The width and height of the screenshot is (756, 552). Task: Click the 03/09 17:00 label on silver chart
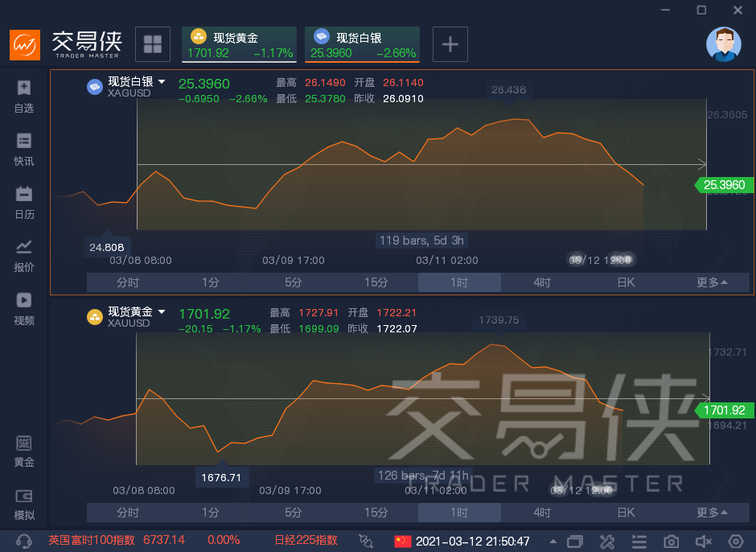(x=293, y=260)
